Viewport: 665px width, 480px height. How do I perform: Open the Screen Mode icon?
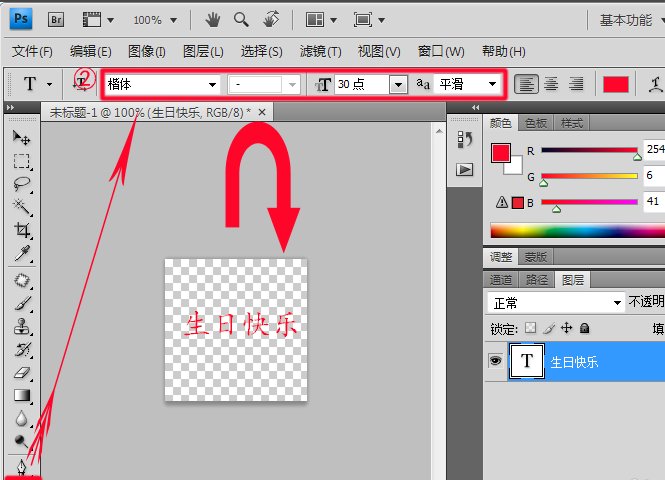pyautogui.click(x=363, y=20)
